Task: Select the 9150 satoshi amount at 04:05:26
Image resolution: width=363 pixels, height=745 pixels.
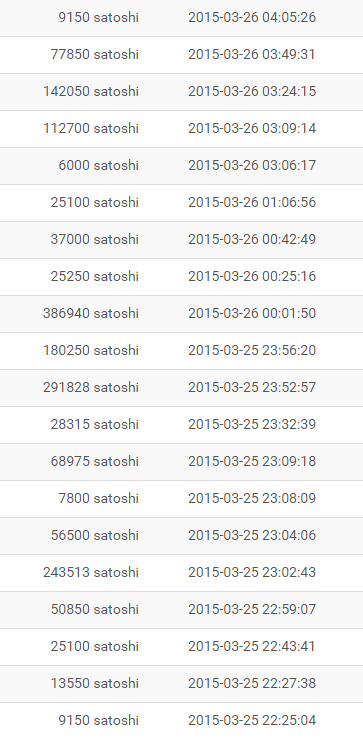Action: (99, 18)
